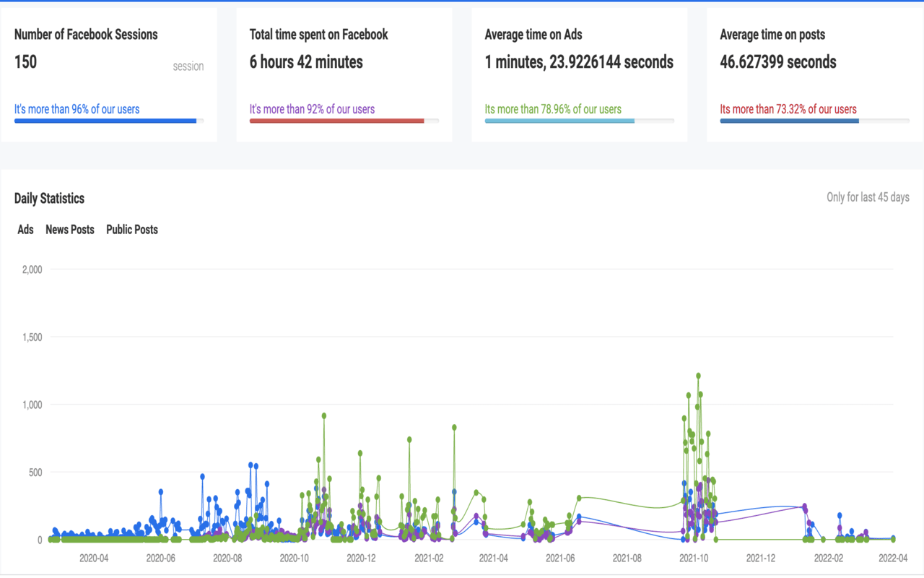This screenshot has height=578, width=924.
Task: Click the highest green peak data point
Action: pos(698,376)
